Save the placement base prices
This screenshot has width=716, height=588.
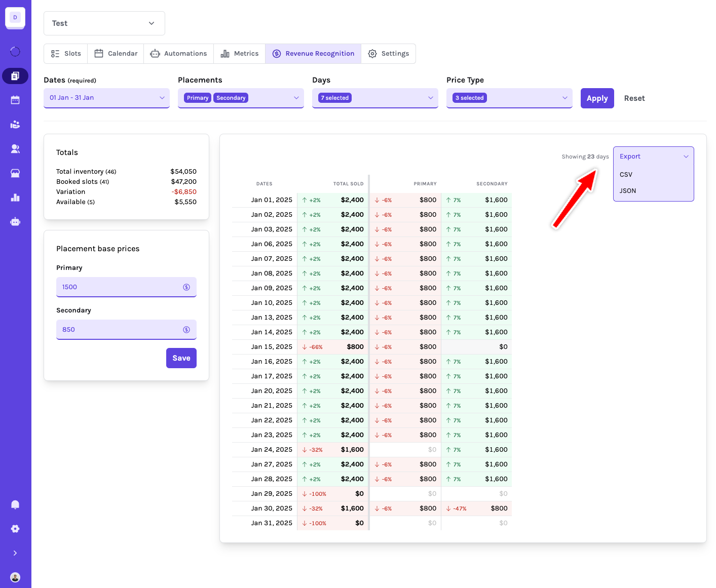[x=181, y=358]
